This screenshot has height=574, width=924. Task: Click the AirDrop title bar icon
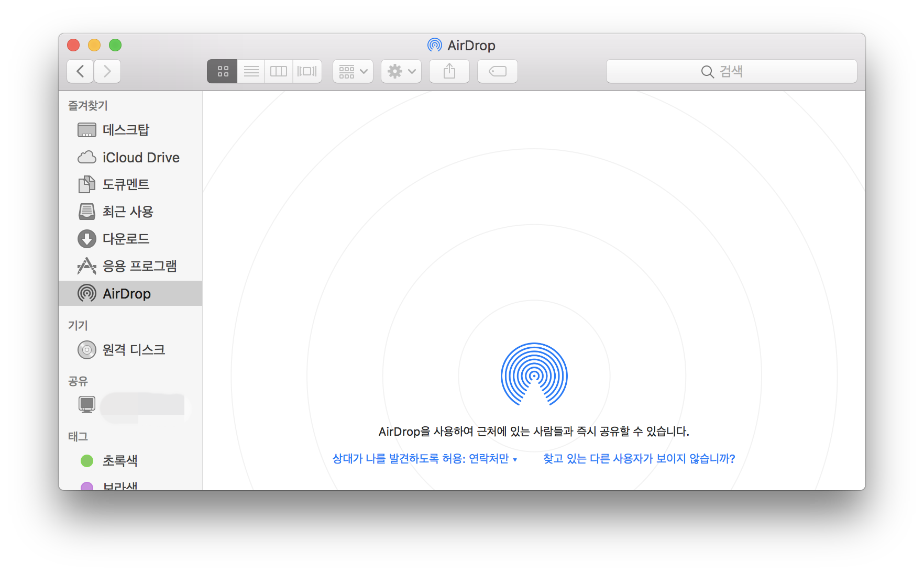pos(435,45)
